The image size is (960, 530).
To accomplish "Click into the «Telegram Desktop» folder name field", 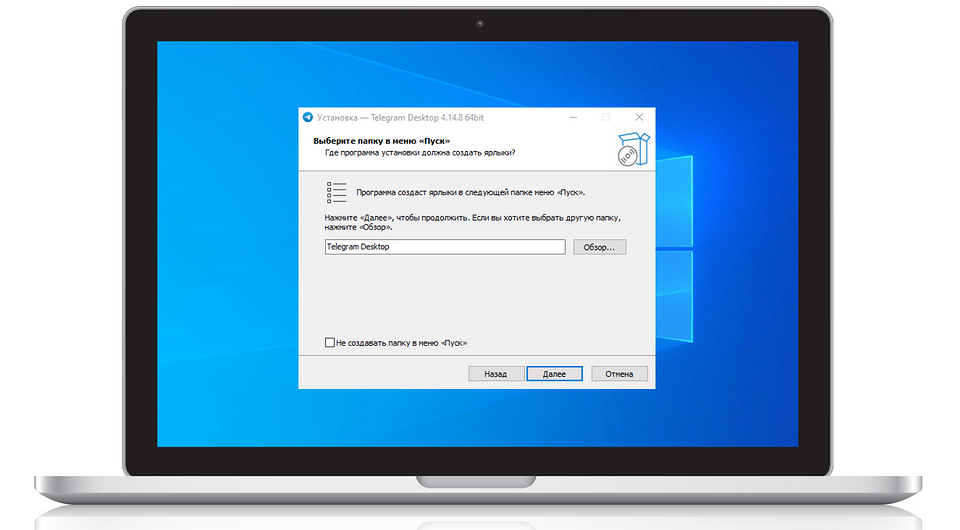I will 445,247.
